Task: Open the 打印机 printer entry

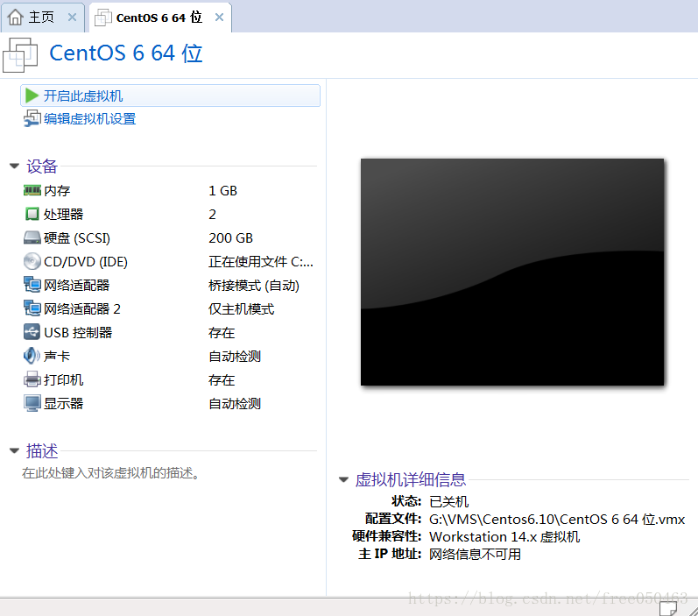Action: click(63, 379)
